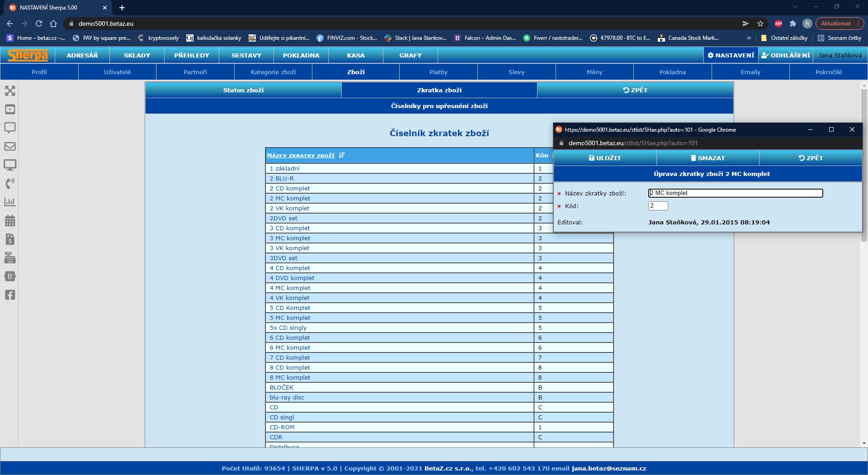Open the Ostatní záložky bookmarks folder
Screen dimensions: 868x475
(x=784, y=38)
